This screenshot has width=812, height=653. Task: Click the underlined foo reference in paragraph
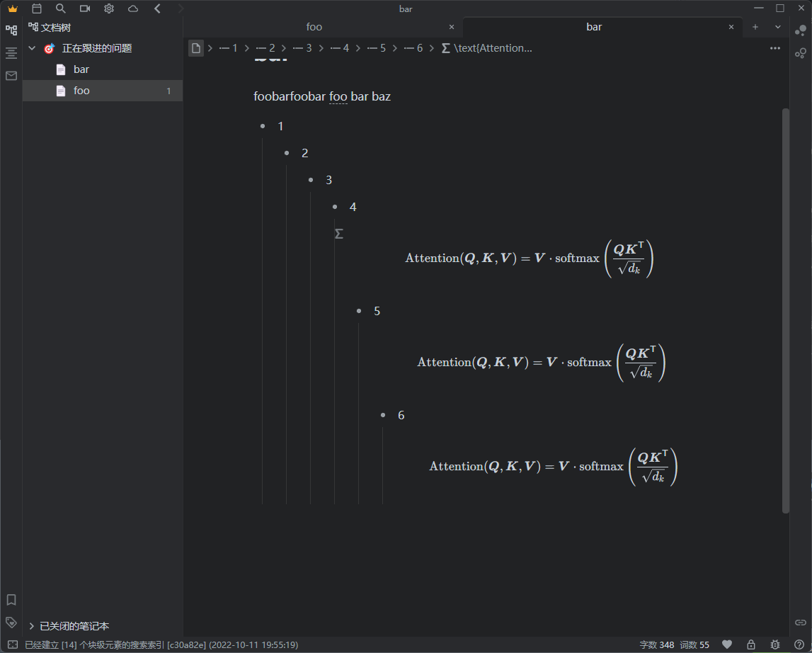point(338,96)
